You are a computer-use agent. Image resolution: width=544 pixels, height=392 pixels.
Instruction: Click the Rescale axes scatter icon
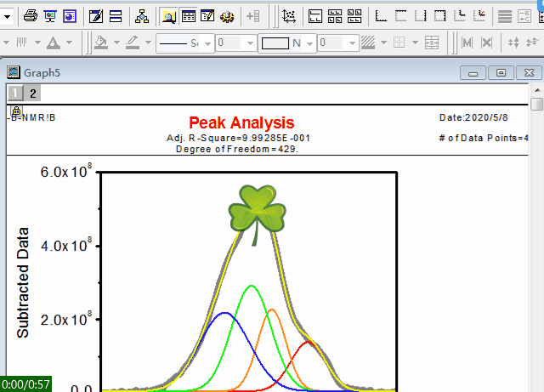289,15
